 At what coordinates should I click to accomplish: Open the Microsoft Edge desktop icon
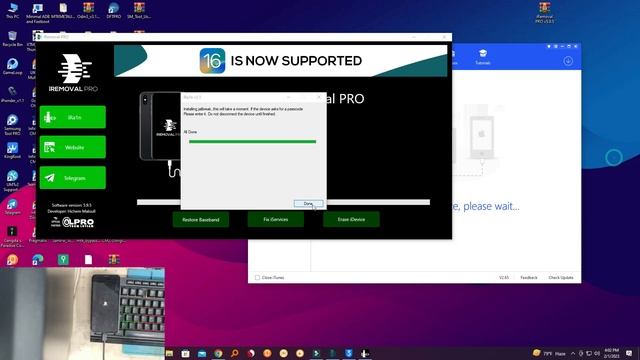coord(38,260)
